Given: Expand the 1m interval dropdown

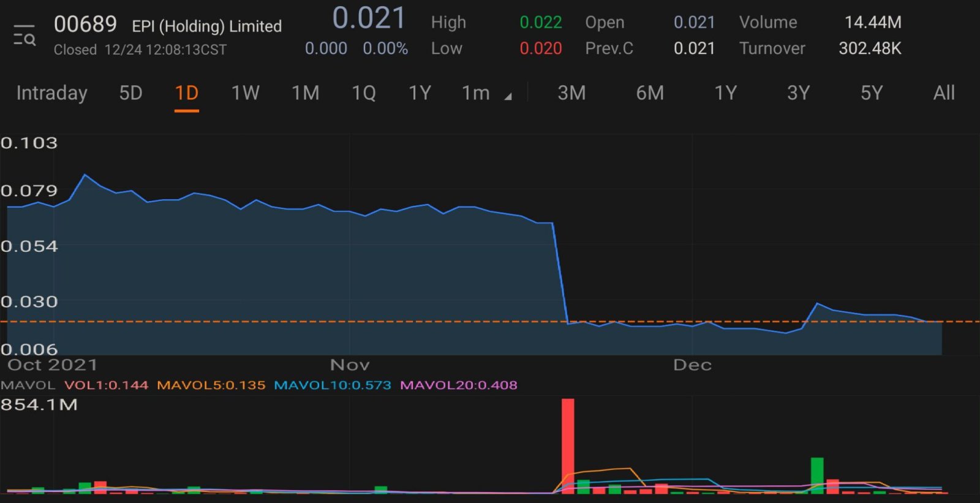Looking at the screenshot, I should (486, 93).
